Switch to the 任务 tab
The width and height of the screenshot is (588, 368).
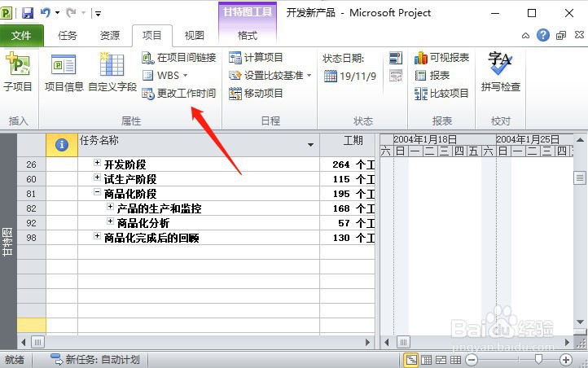coord(68,36)
